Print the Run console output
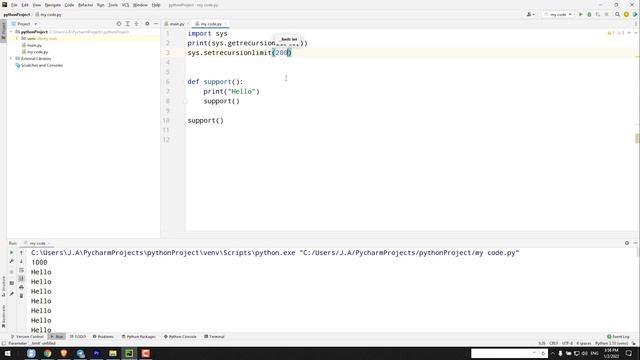Image resolution: width=640 pixels, height=360 pixels. click(21, 287)
